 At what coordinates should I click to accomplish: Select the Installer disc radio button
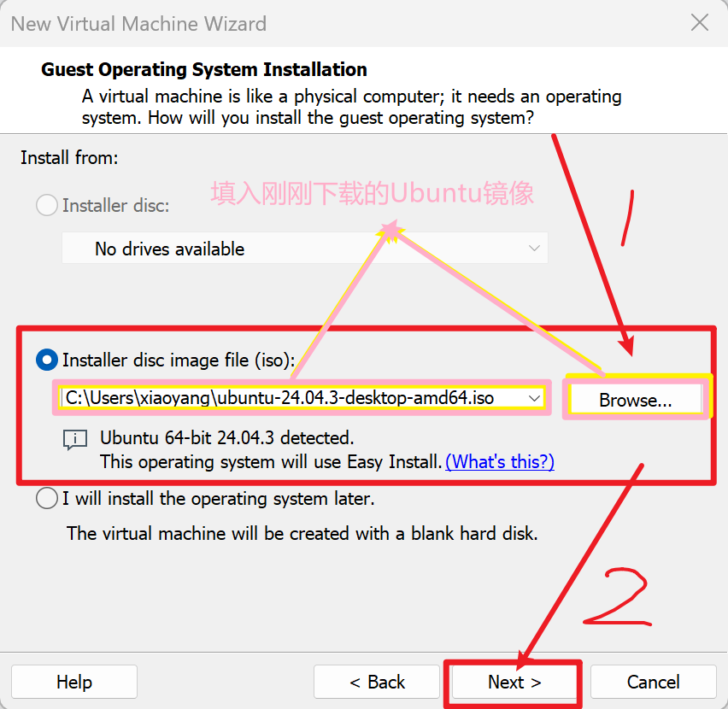coord(47,205)
